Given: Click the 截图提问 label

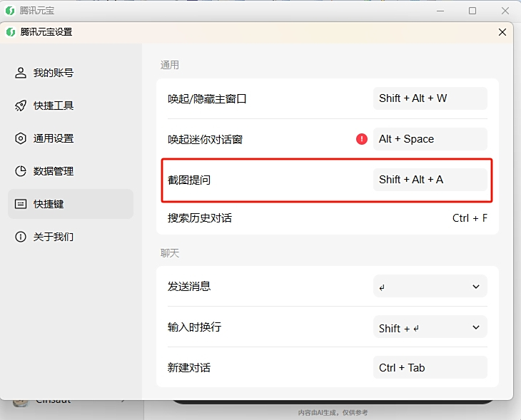Looking at the screenshot, I should coord(189,180).
